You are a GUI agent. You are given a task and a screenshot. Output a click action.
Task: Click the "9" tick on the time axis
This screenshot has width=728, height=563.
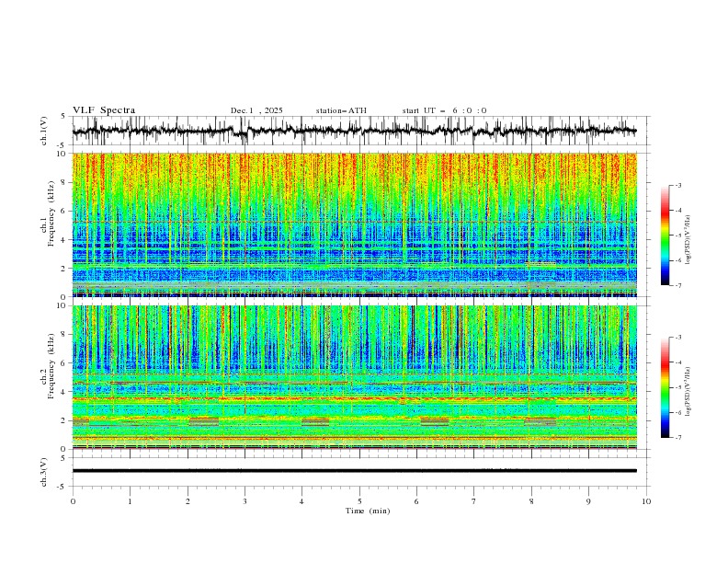click(588, 501)
